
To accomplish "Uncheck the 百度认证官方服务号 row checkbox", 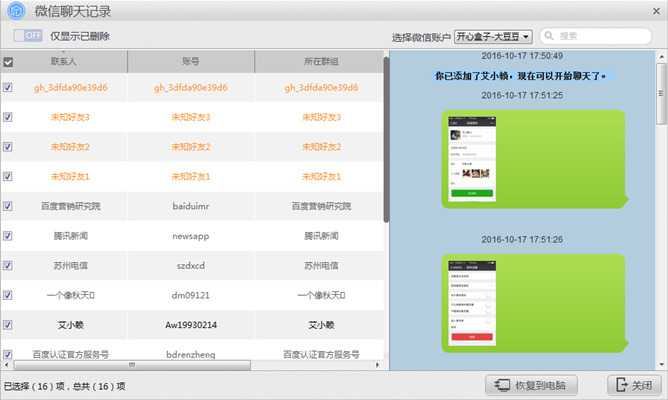I will click(8, 354).
